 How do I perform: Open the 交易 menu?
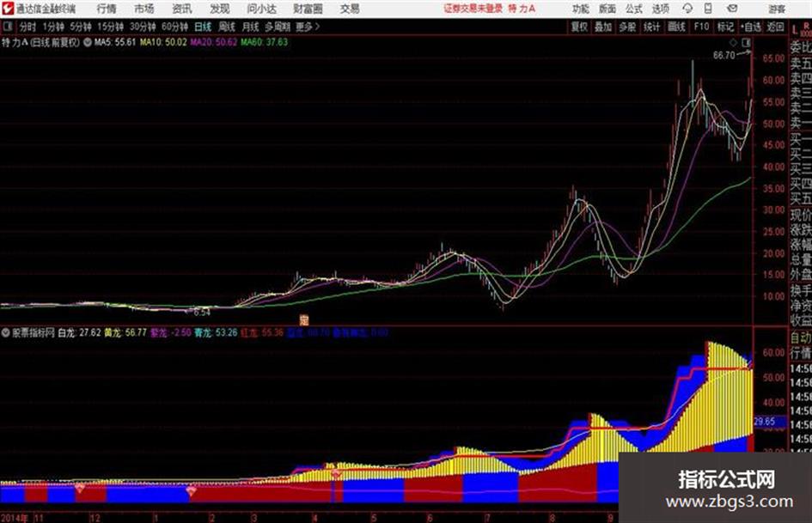(350, 9)
